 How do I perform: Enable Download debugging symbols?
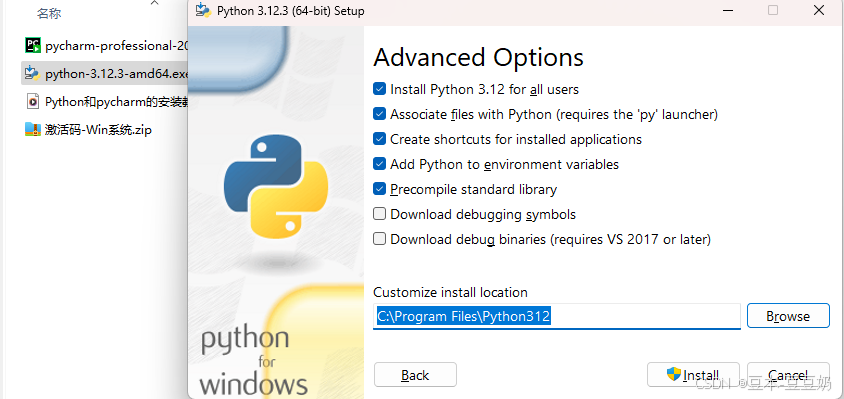379,214
